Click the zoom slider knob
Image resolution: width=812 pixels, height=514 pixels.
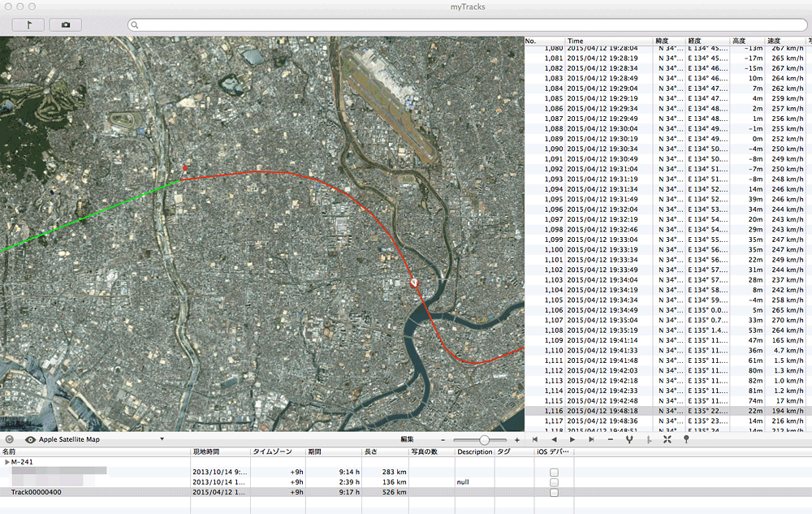click(484, 440)
